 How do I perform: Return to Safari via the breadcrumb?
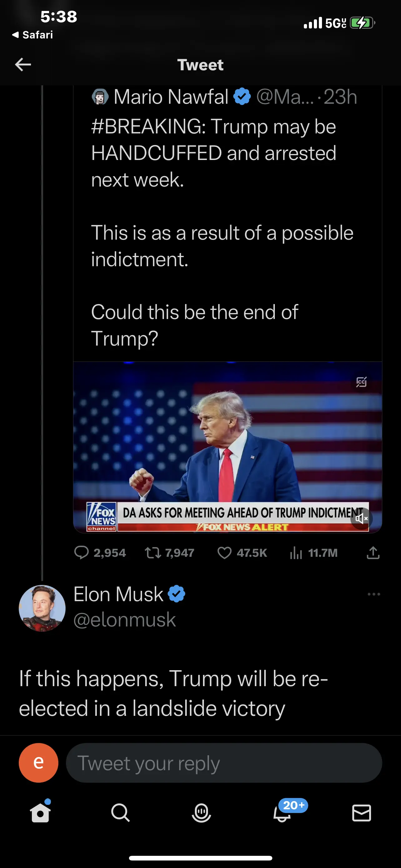click(x=33, y=35)
